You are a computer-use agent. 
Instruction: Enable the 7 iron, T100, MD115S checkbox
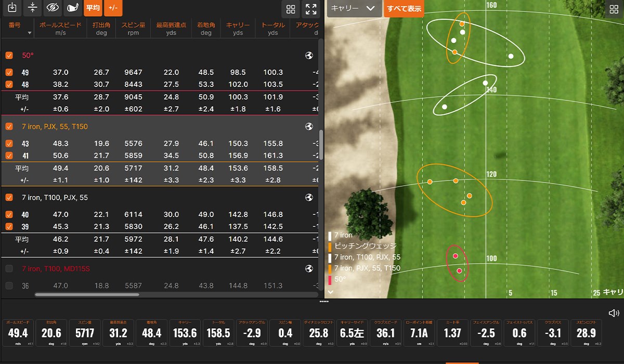coord(9,269)
